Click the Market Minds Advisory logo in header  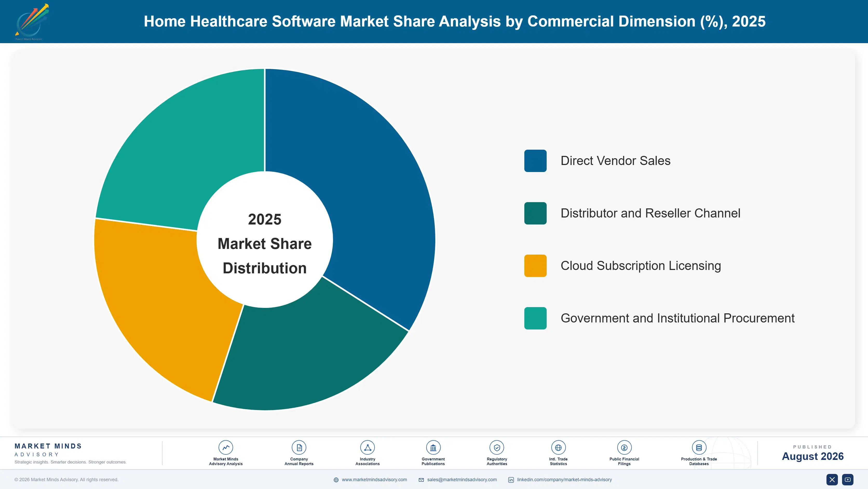coord(32,22)
